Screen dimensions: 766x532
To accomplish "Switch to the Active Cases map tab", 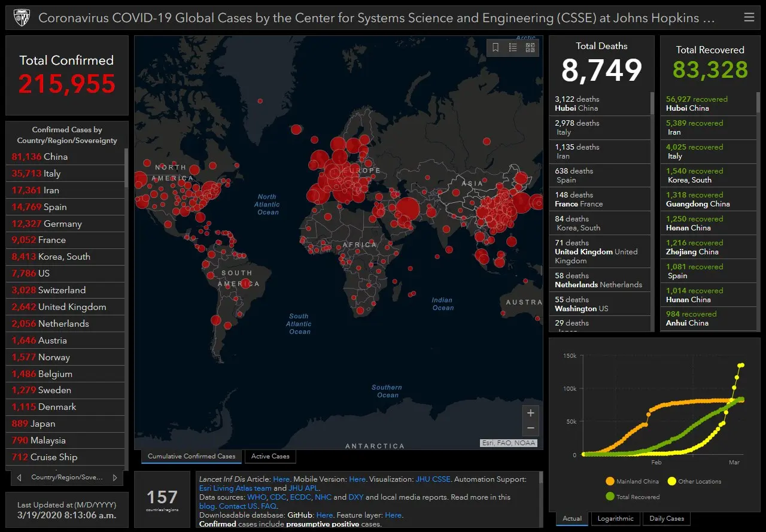I will (x=270, y=457).
